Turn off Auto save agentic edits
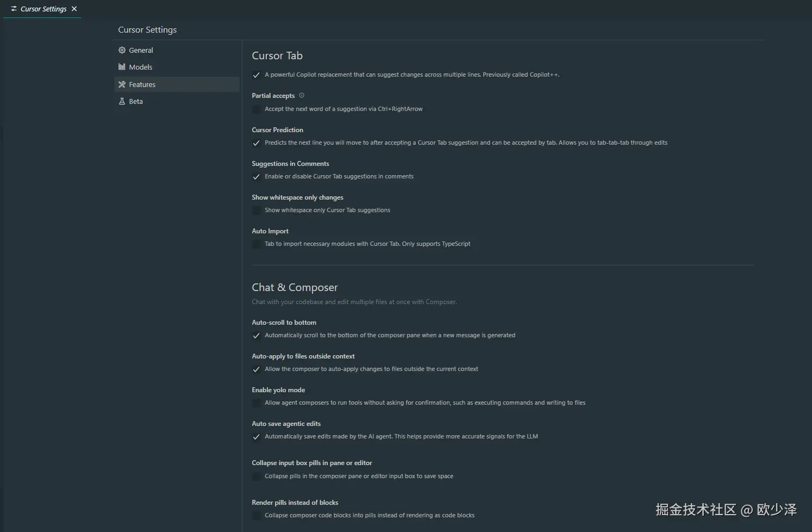 (x=257, y=437)
